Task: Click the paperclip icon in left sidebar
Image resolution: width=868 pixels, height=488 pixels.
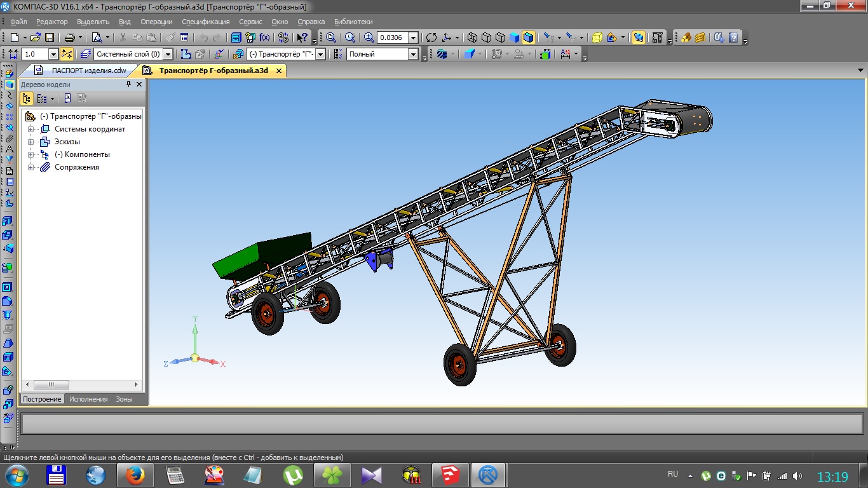Action: [9, 139]
